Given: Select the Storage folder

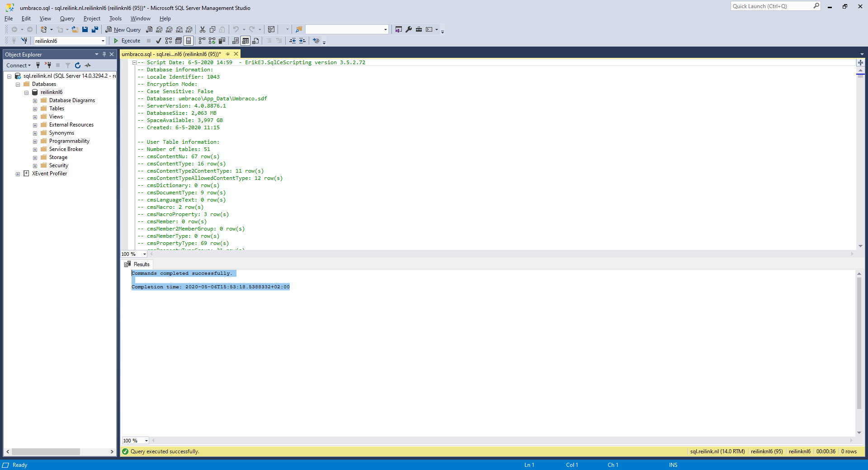Looking at the screenshot, I should click(58, 157).
